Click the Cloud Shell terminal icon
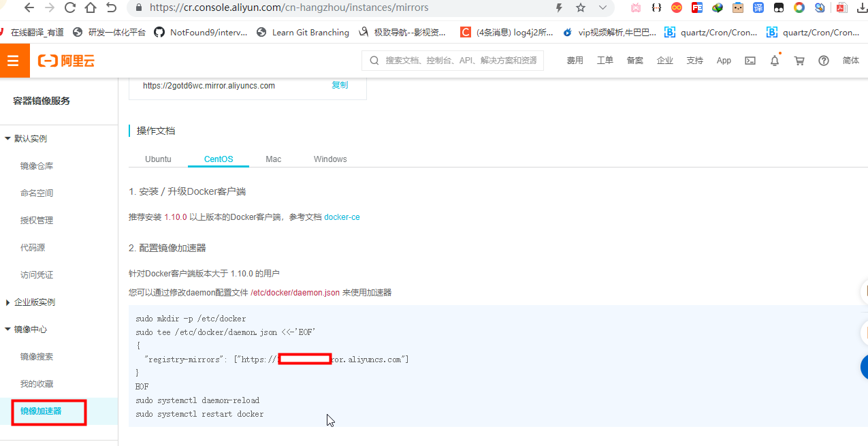The image size is (868, 446). click(750, 61)
